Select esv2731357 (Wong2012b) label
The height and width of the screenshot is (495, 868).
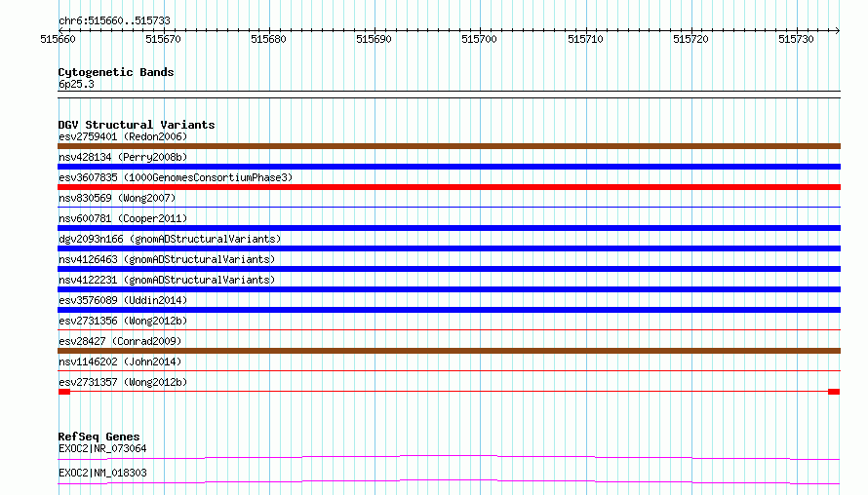[123, 382]
